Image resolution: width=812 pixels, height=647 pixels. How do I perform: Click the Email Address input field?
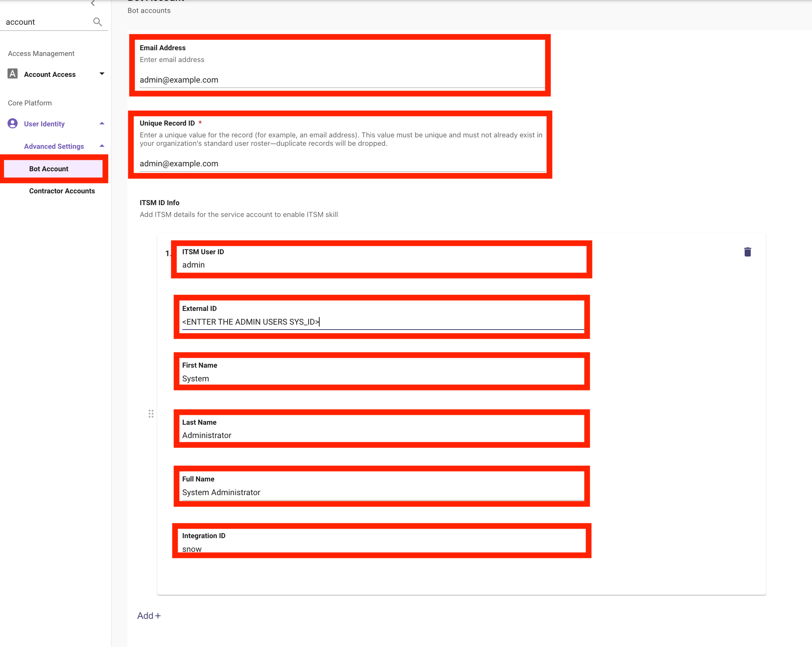tap(341, 80)
